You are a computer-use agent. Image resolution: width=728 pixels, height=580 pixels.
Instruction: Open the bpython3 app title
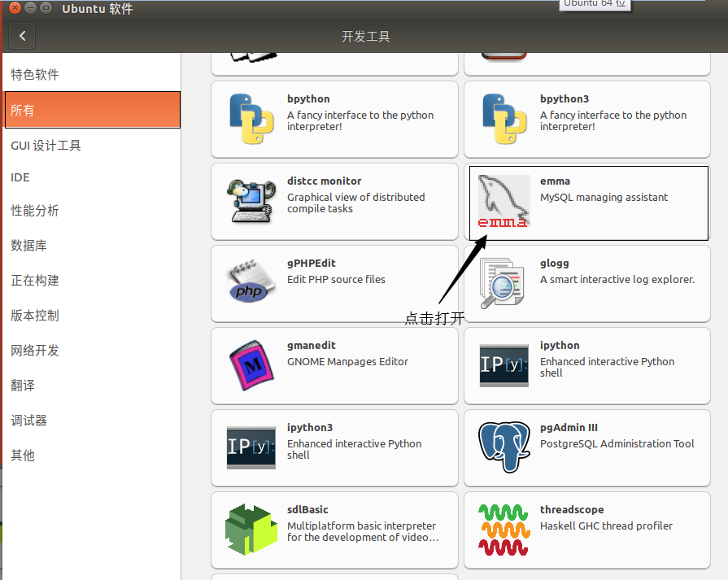(565, 99)
